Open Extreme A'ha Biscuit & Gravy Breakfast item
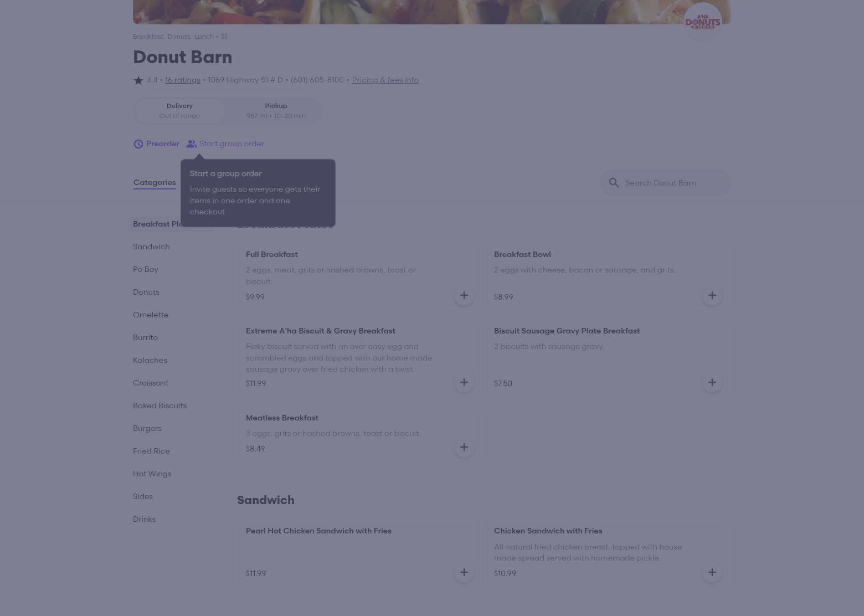The image size is (864, 616). coord(358,357)
